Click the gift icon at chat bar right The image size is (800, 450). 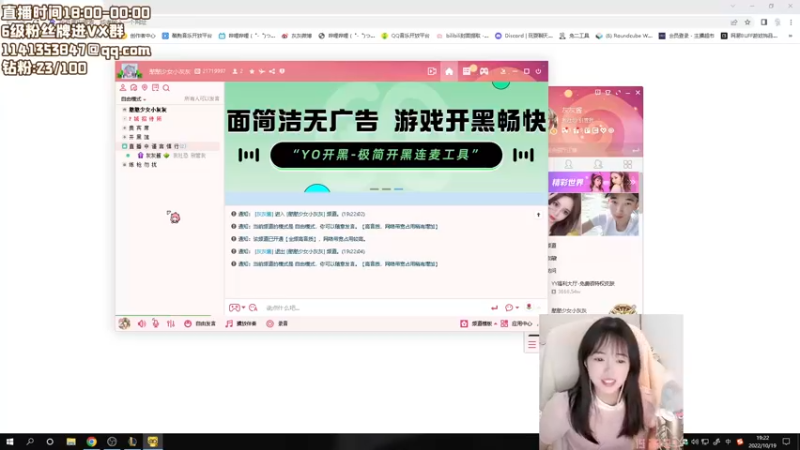[x=529, y=307]
